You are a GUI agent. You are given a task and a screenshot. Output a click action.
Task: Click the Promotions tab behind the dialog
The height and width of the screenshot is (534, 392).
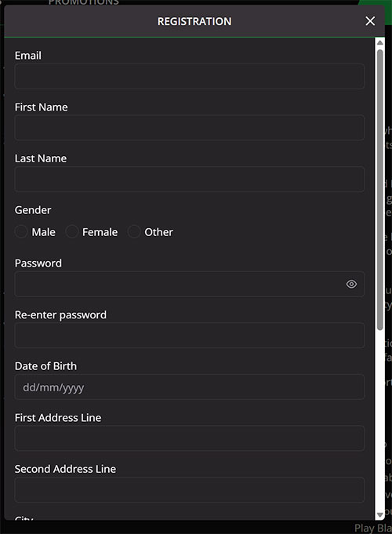pyautogui.click(x=83, y=2)
